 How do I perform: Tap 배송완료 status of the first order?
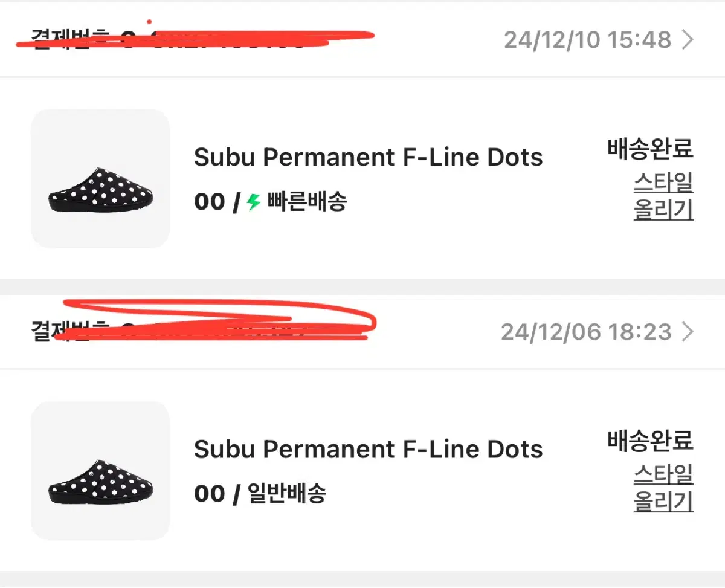click(651, 149)
